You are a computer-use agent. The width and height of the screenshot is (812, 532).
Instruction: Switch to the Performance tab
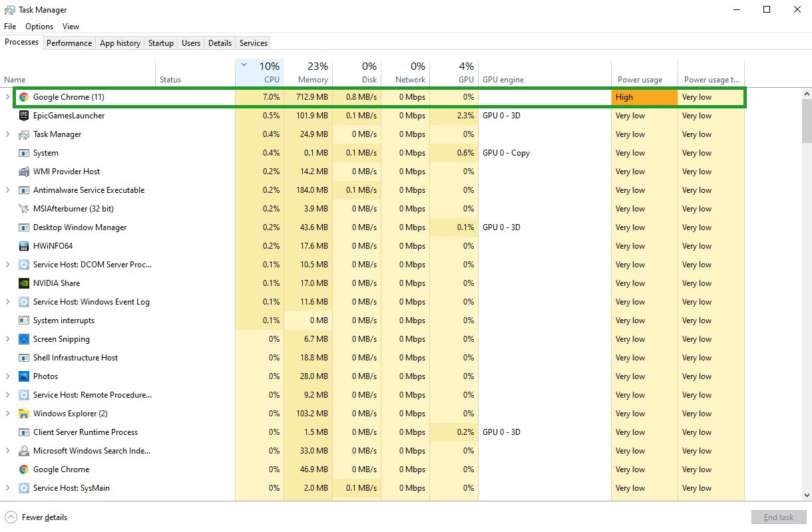pos(69,43)
